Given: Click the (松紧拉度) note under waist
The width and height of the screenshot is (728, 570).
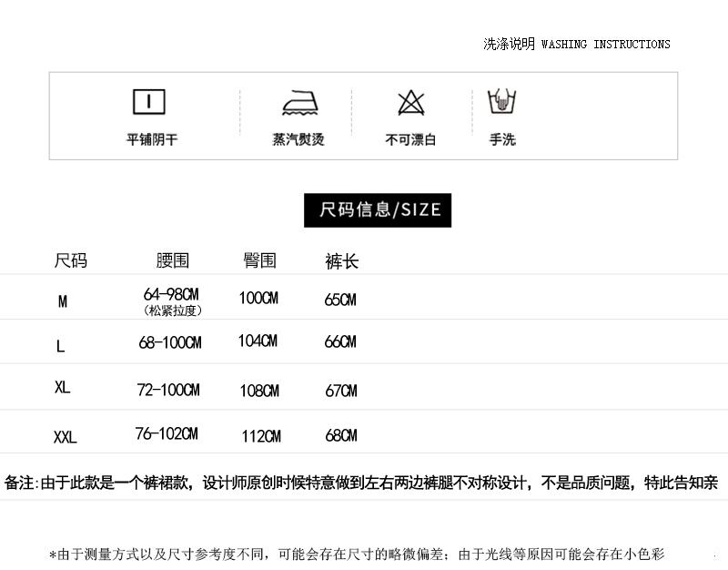Looking at the screenshot, I should (x=173, y=310).
